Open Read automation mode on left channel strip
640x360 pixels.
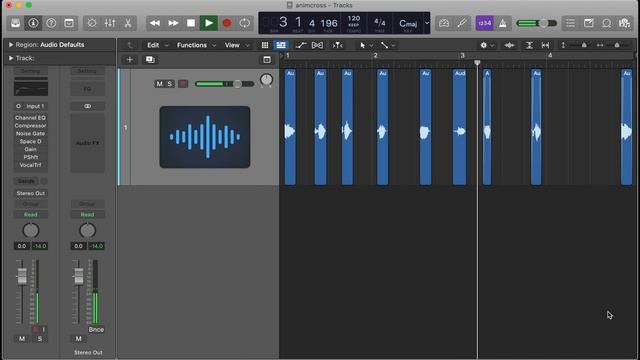31,215
